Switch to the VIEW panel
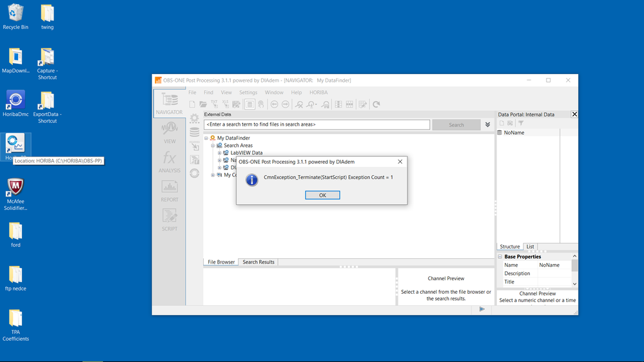This screenshot has width=644, height=362. click(169, 133)
